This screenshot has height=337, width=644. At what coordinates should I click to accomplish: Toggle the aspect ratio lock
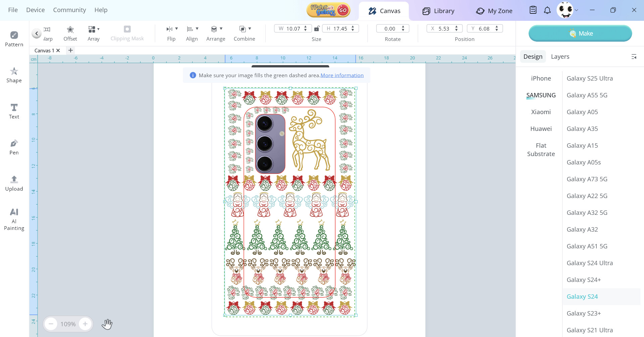316,29
